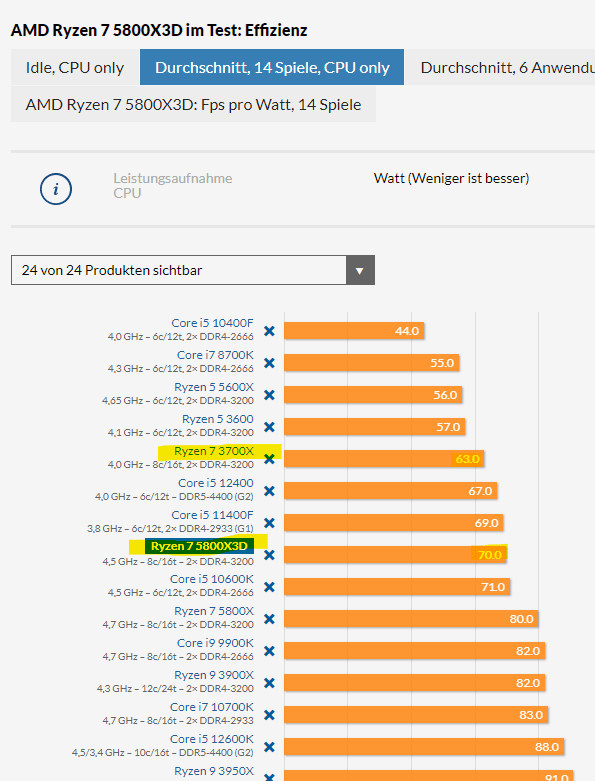This screenshot has height=781, width=595.
Task: Follow the Core i5 12600K link
Action: click(212, 739)
